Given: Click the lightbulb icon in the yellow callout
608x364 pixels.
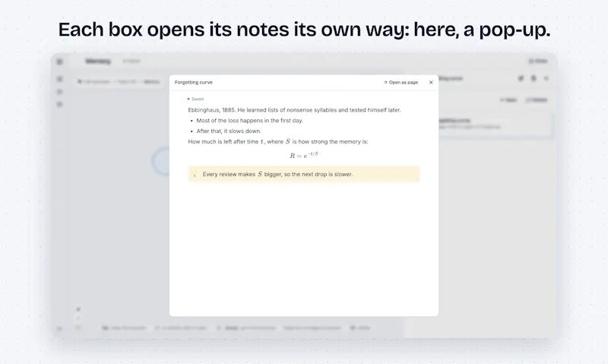Looking at the screenshot, I should 195,174.
